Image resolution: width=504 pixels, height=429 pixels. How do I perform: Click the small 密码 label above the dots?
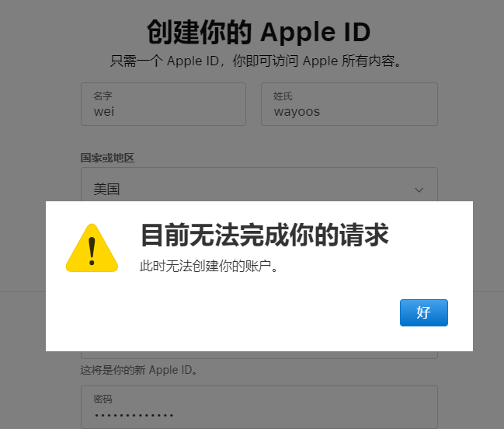103,399
